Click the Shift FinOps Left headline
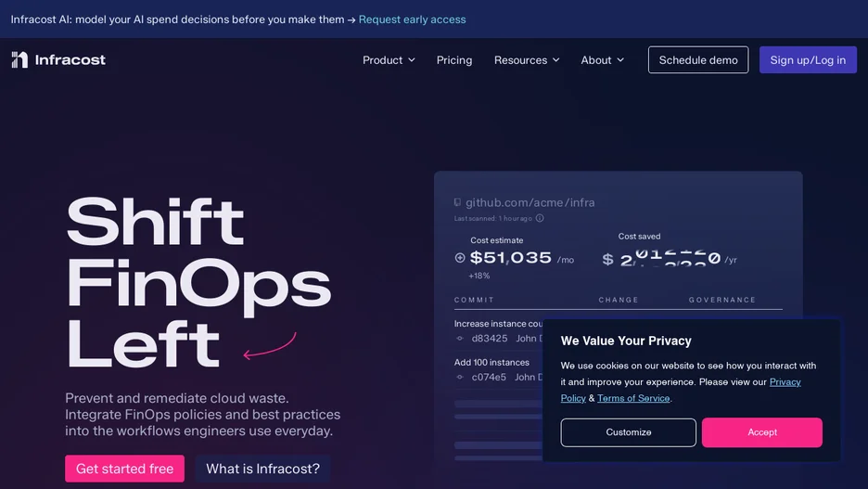The image size is (868, 489). tap(198, 282)
